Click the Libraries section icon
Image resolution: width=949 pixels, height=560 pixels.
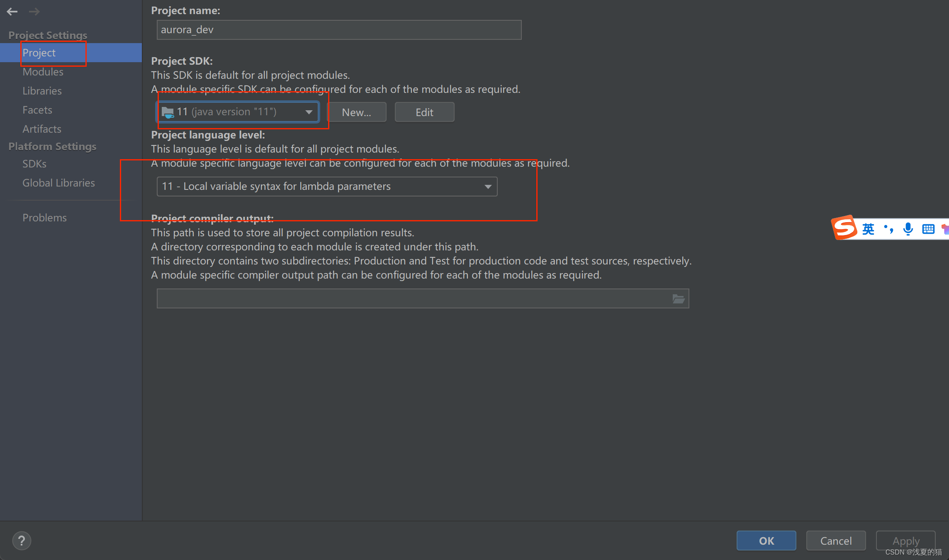click(41, 90)
